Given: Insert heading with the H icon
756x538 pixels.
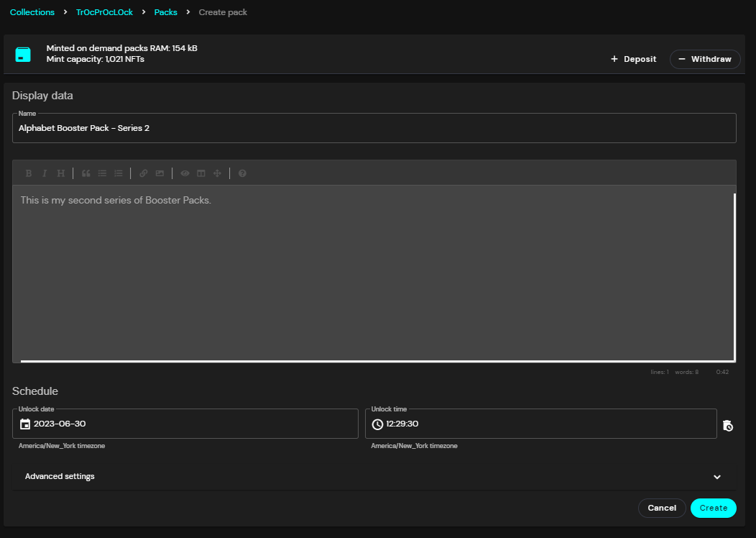Looking at the screenshot, I should [61, 173].
